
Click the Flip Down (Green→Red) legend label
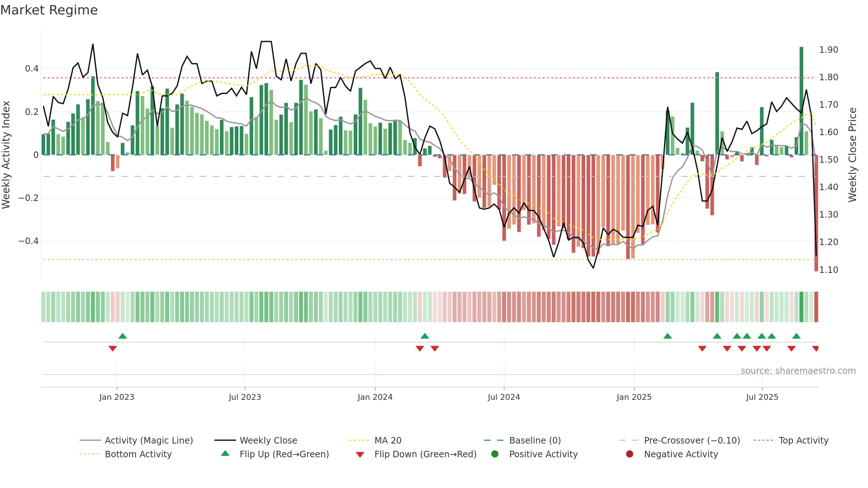click(425, 454)
